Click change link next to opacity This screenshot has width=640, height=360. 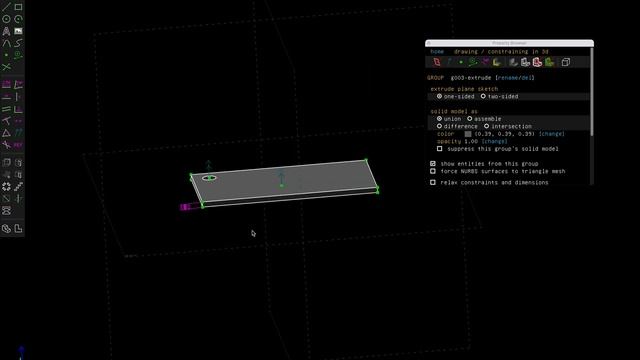tap(494, 141)
